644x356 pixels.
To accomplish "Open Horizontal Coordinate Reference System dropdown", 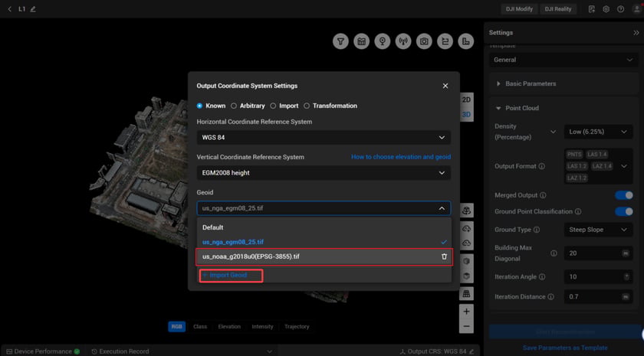I will 324,137.
